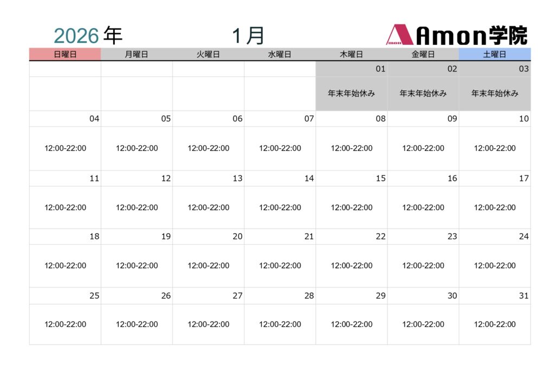Select date number 10
The width and height of the screenshot is (555, 392).
(524, 119)
